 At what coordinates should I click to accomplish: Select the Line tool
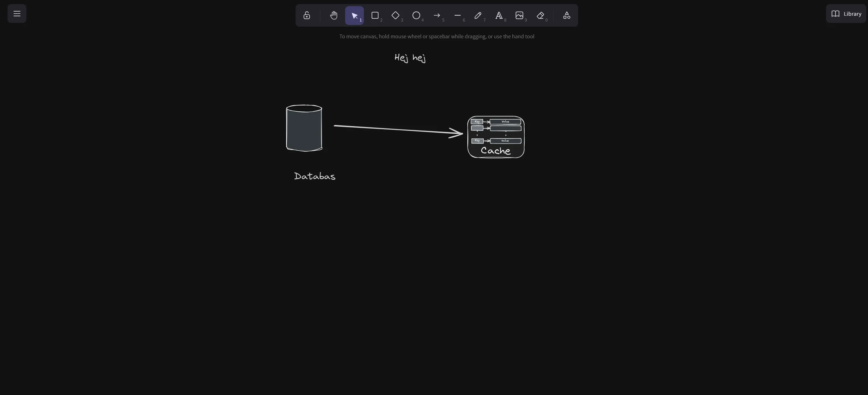458,15
